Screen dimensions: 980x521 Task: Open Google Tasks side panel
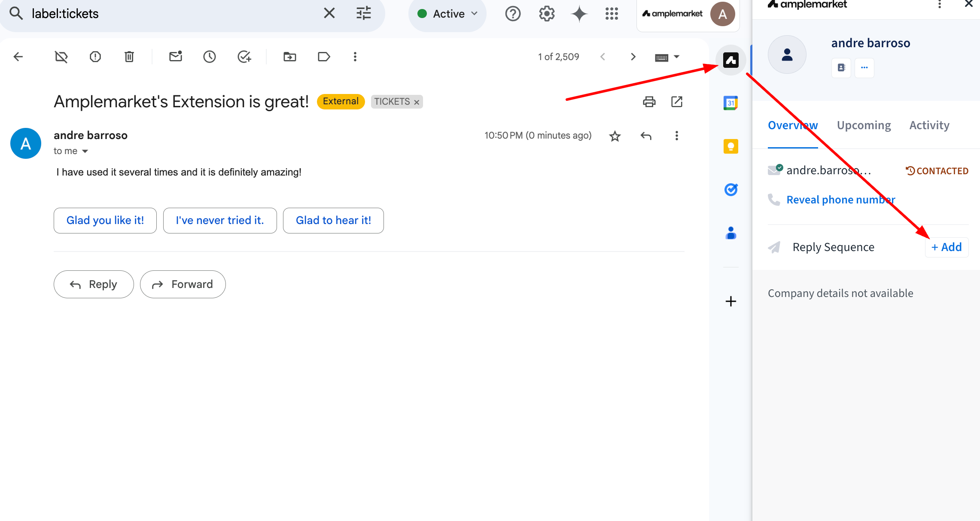730,189
